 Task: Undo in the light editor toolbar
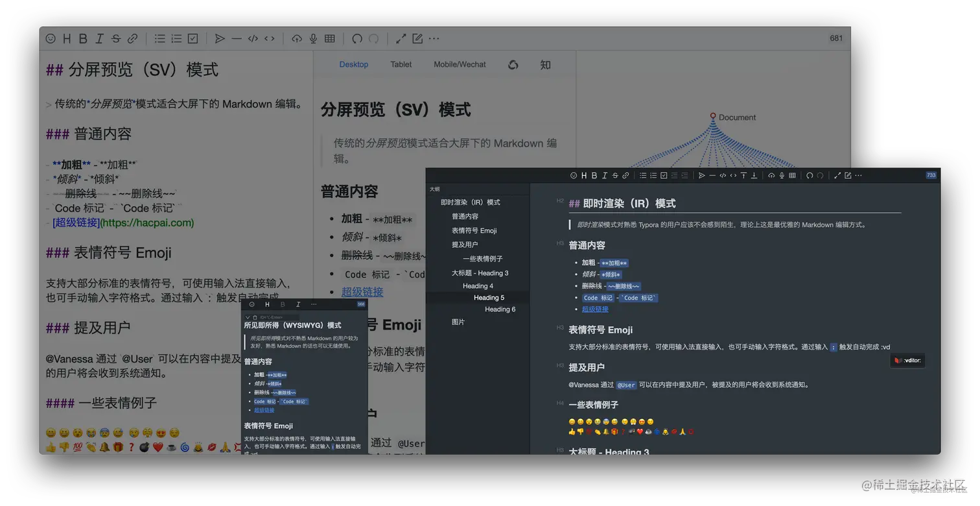pos(357,38)
